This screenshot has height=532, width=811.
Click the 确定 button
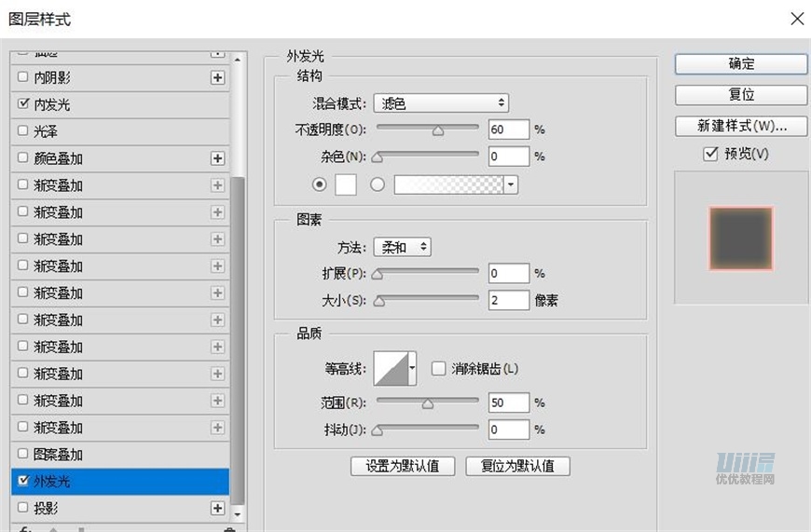741,64
